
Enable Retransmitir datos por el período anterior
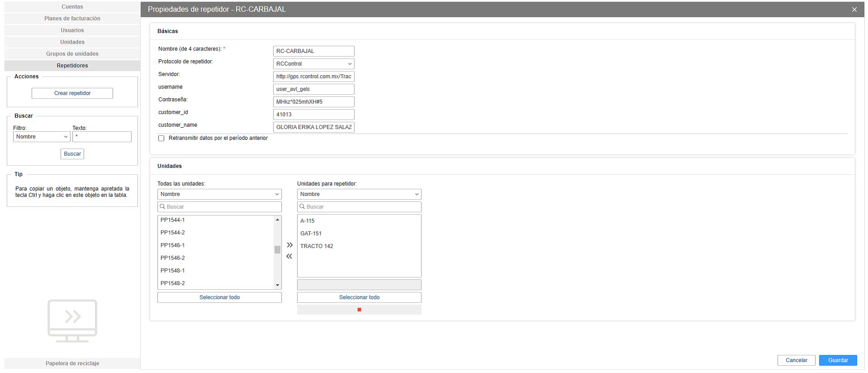point(161,138)
